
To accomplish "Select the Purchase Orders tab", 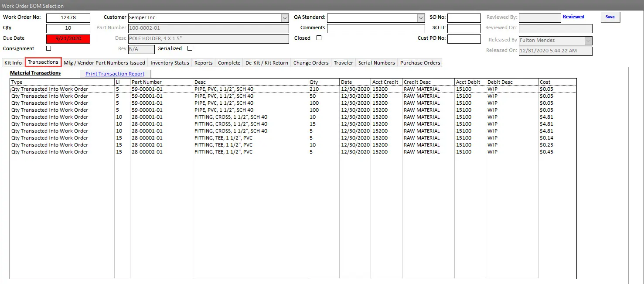I will (x=420, y=63).
